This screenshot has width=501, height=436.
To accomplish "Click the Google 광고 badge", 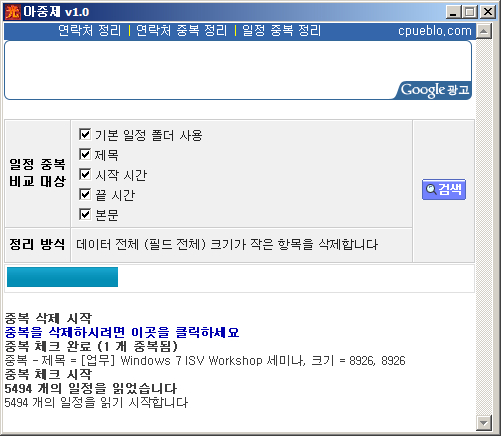I will [434, 90].
